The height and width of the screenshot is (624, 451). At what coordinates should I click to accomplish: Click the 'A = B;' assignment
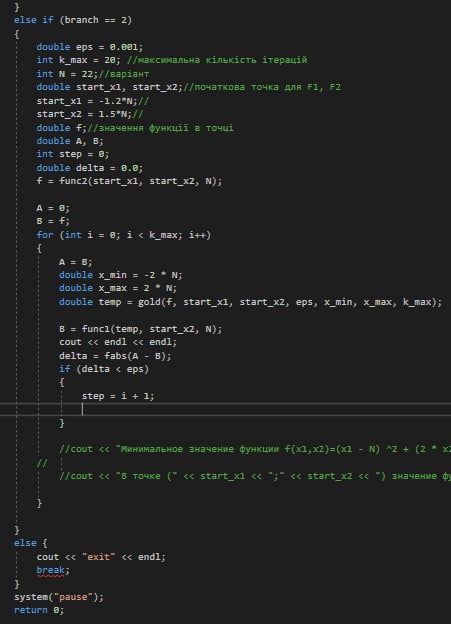pyautogui.click(x=76, y=262)
